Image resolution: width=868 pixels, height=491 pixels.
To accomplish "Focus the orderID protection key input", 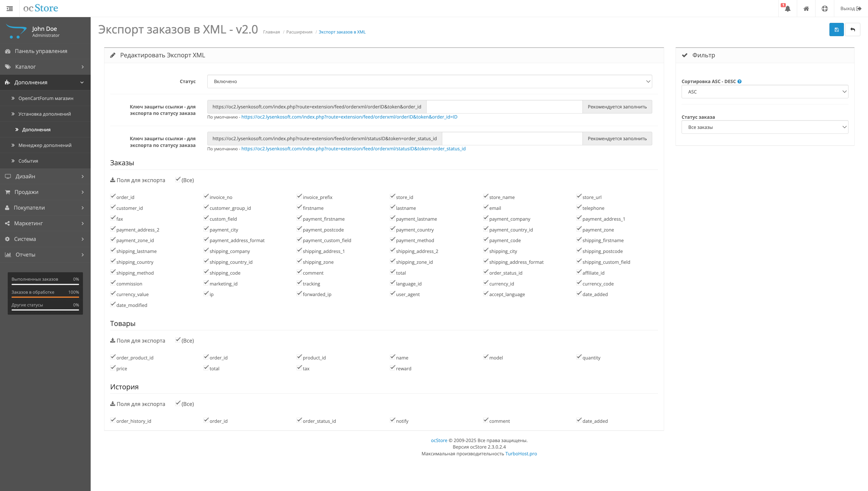I will pyautogui.click(x=504, y=107).
